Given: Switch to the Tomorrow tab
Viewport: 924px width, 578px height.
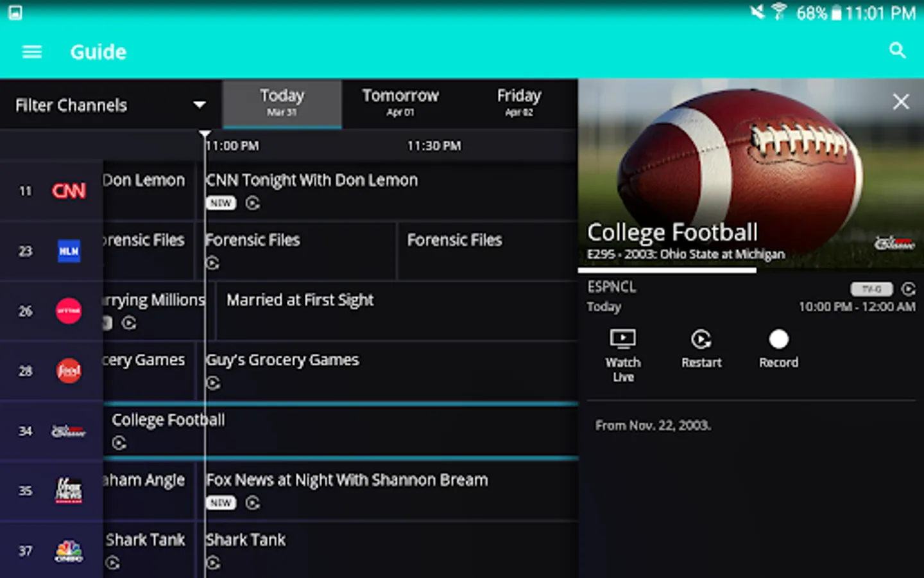Looking at the screenshot, I should click(x=400, y=103).
